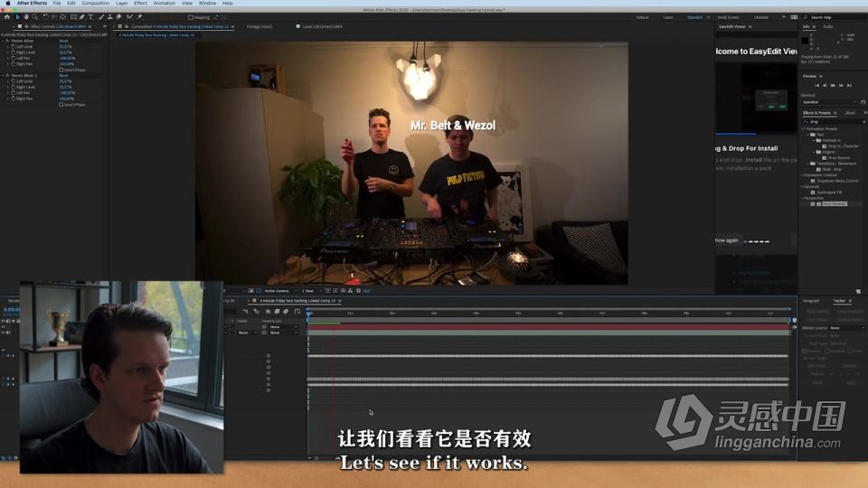Select the Default workspace
The height and width of the screenshot is (488, 868).
tap(642, 17)
